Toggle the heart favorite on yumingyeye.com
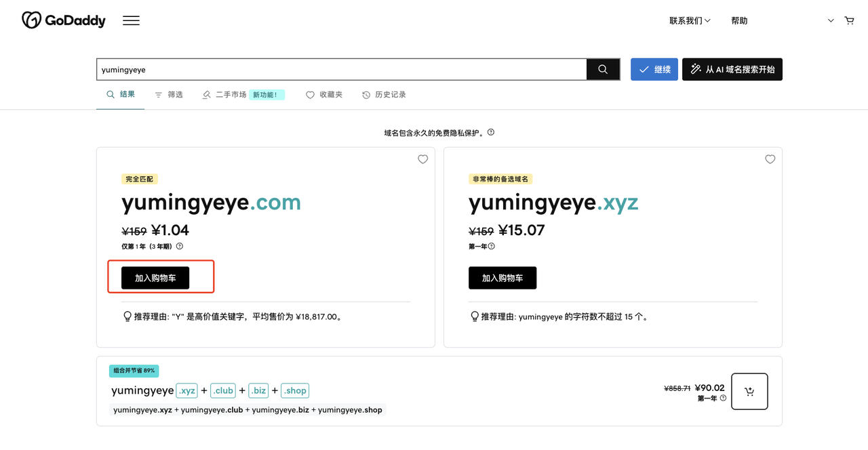This screenshot has height=450, width=868. (x=422, y=159)
